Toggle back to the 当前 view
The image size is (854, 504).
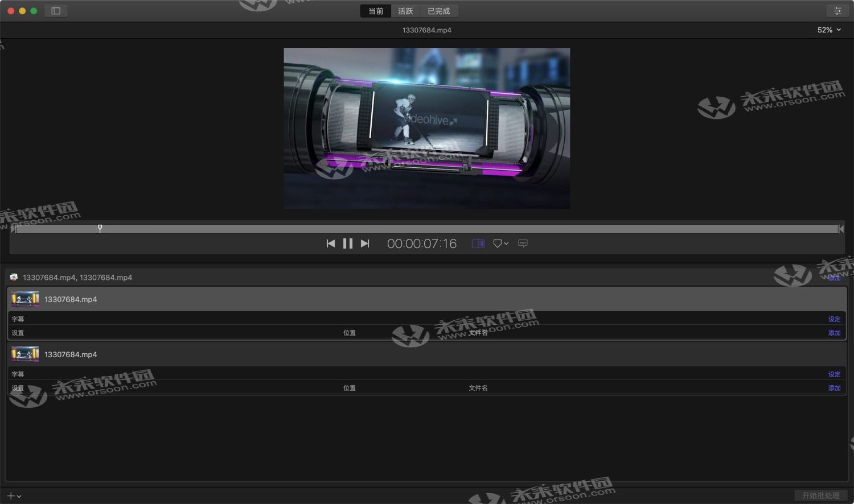coord(375,10)
